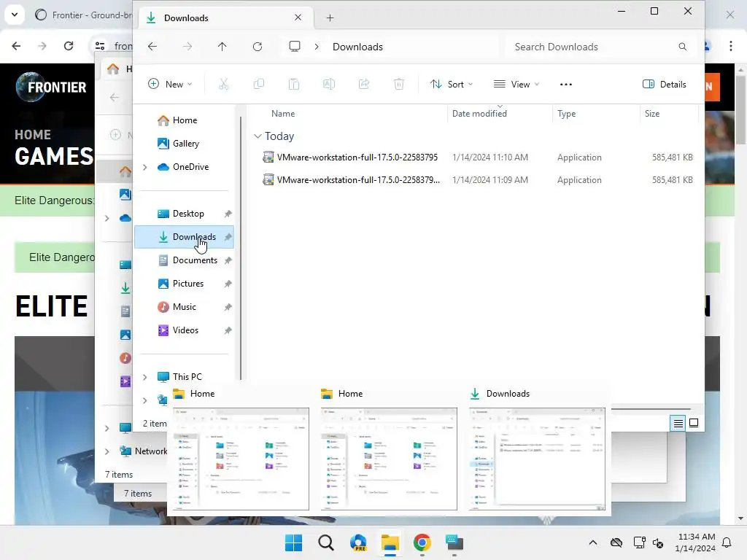Open Videos in navigation pane
Screen dimensions: 747x560
[x=185, y=330]
